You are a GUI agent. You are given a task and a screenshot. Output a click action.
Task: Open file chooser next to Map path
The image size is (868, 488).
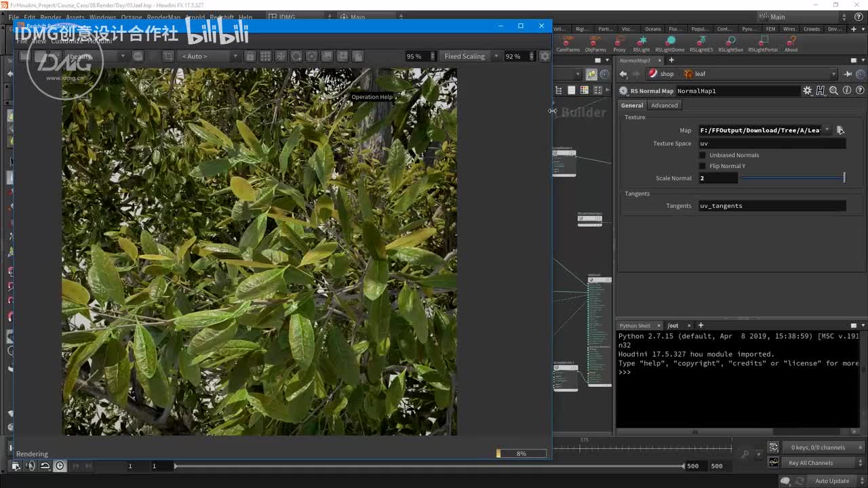coord(840,130)
